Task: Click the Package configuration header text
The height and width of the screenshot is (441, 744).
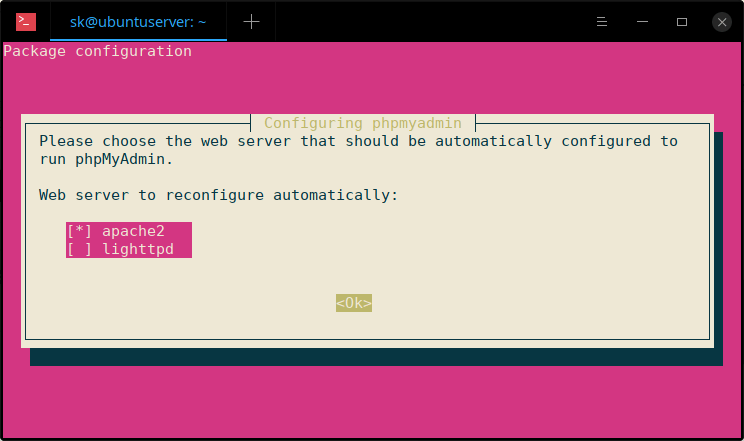Action: pos(98,51)
